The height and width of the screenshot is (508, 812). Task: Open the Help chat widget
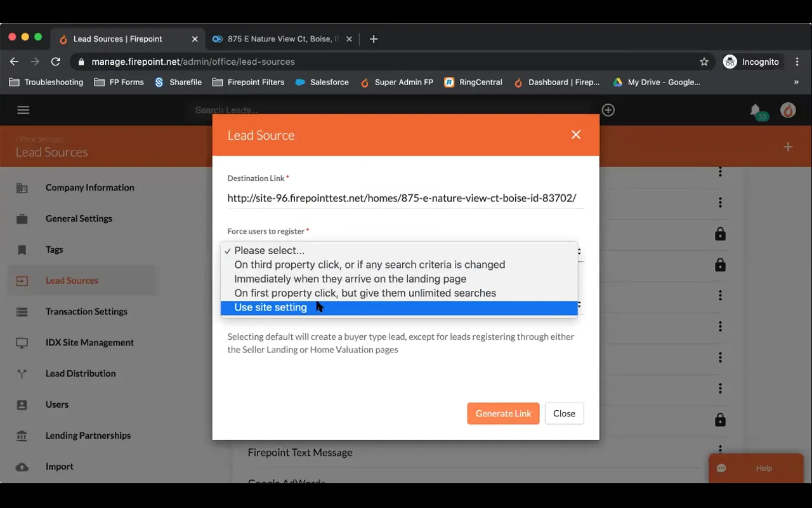756,469
